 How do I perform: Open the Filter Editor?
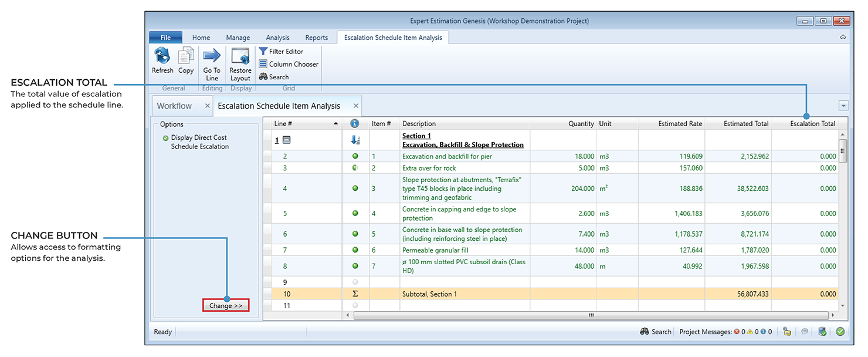click(x=281, y=52)
